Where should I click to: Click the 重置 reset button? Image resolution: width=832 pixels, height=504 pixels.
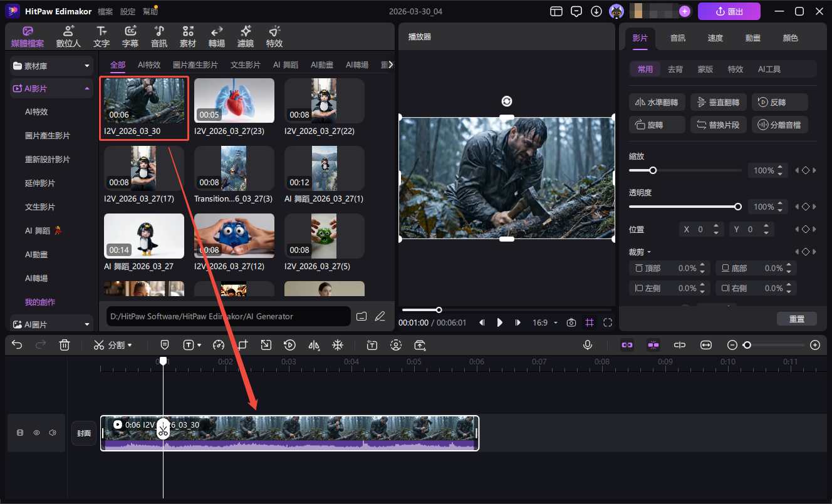pyautogui.click(x=796, y=319)
